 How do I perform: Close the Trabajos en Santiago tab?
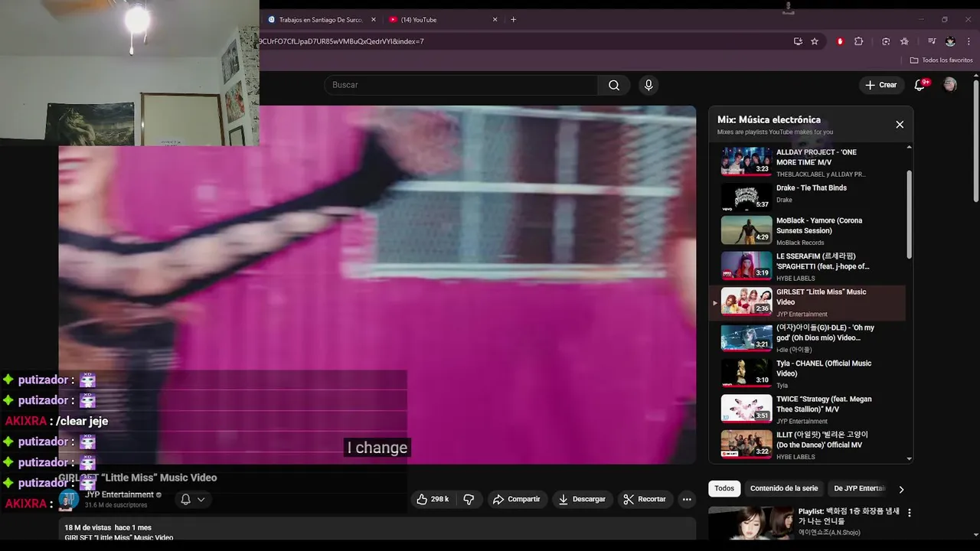(373, 20)
